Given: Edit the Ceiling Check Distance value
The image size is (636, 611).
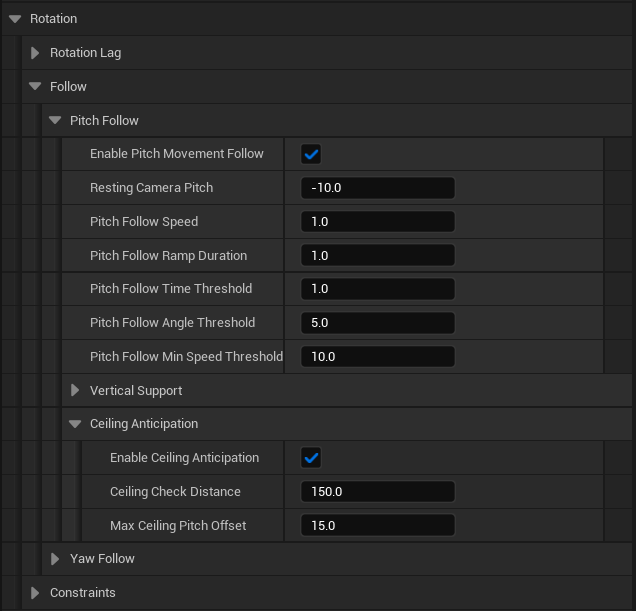Looking at the screenshot, I should [377, 492].
